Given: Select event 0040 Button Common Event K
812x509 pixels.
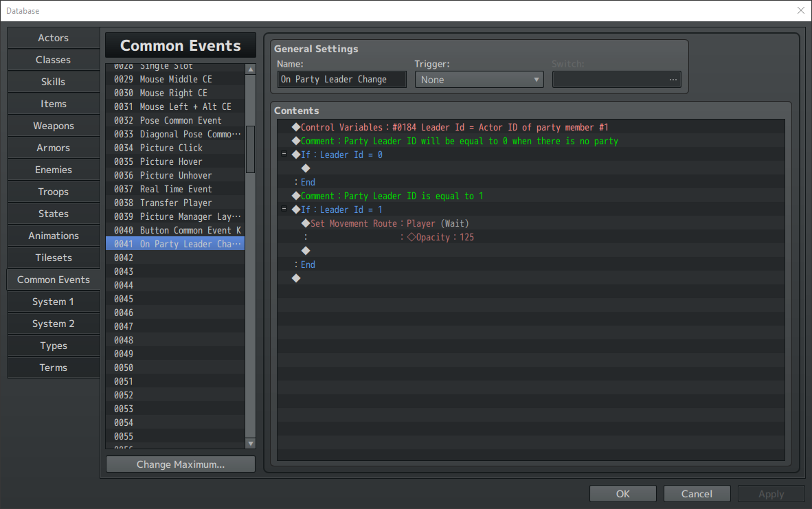Looking at the screenshot, I should (x=175, y=230).
